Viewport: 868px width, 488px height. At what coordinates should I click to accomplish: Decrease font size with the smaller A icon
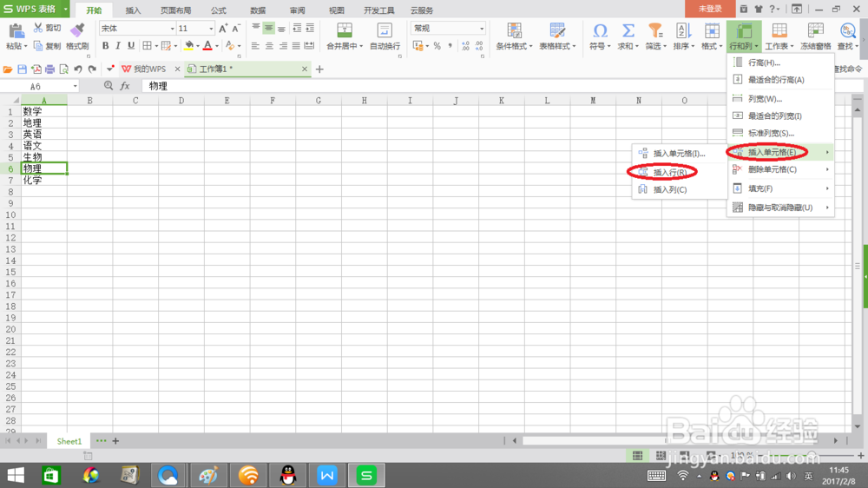[x=236, y=29]
